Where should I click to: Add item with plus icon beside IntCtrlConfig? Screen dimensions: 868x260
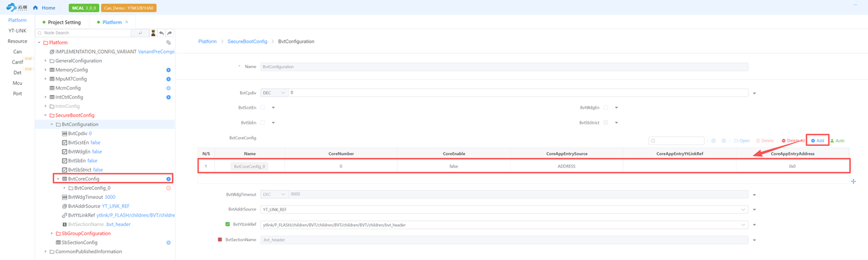coord(169,97)
